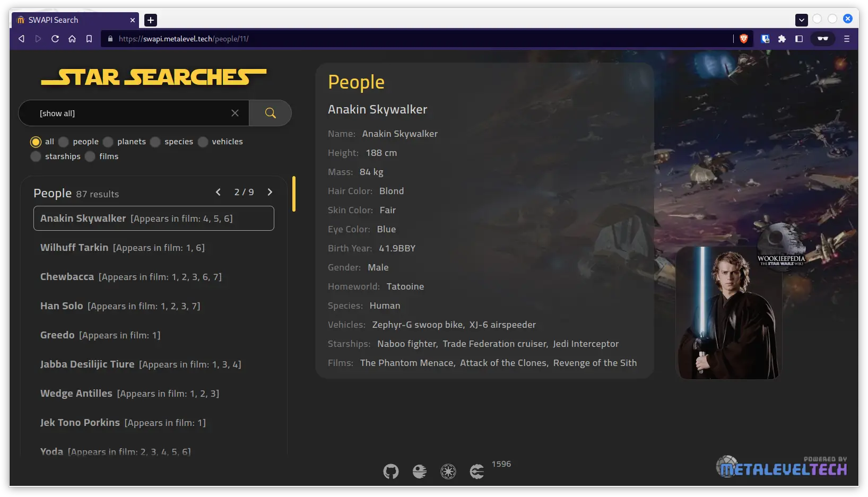The width and height of the screenshot is (868, 497).
Task: Open Zephyr-G swoop bike vehicle link
Action: tap(418, 325)
